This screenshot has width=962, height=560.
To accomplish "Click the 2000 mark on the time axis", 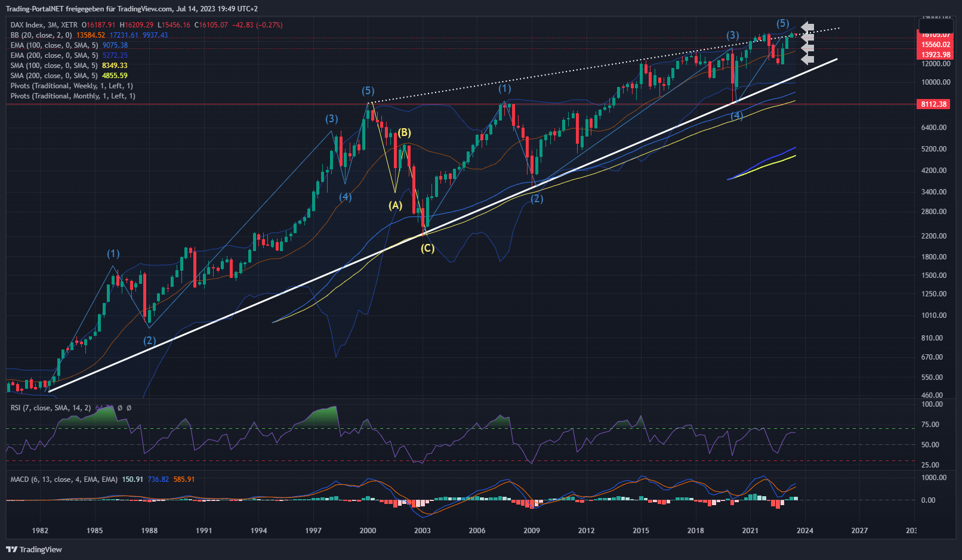I will click(368, 530).
